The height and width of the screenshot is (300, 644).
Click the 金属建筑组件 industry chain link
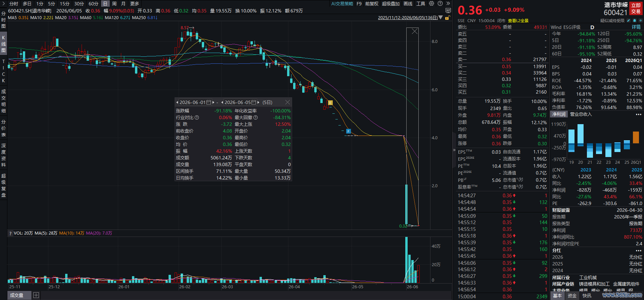tap(627, 284)
